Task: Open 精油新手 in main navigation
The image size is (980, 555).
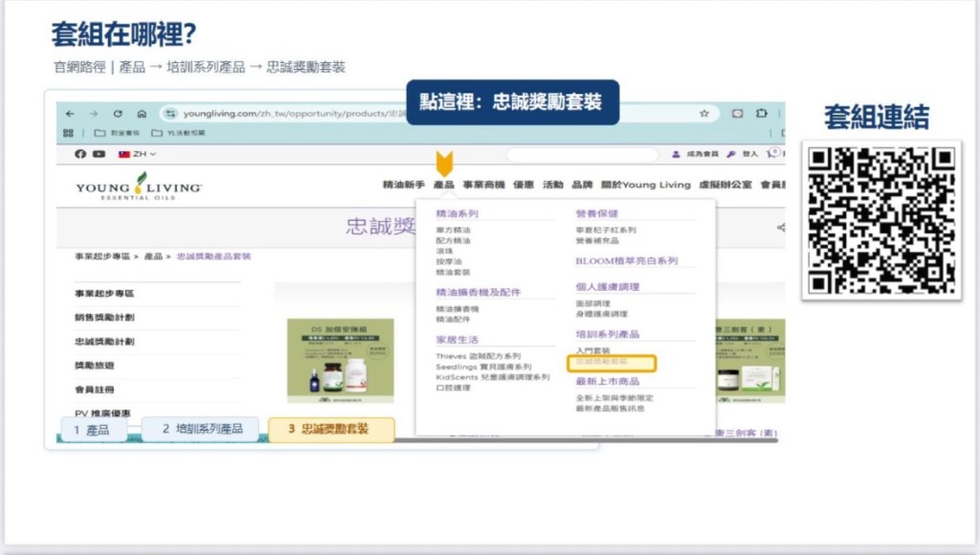Action: pos(403,185)
